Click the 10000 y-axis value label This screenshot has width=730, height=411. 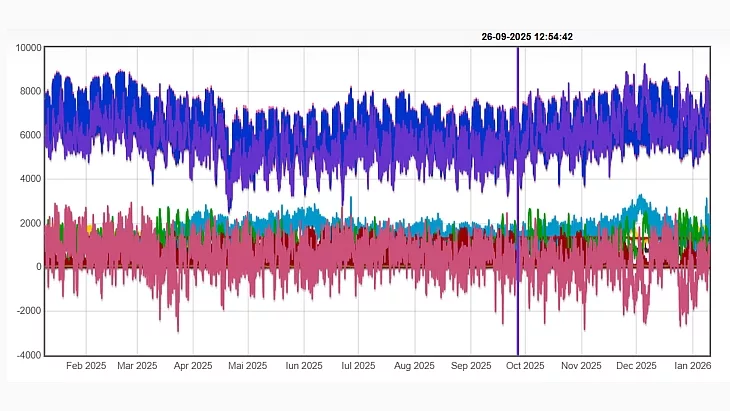pos(26,48)
